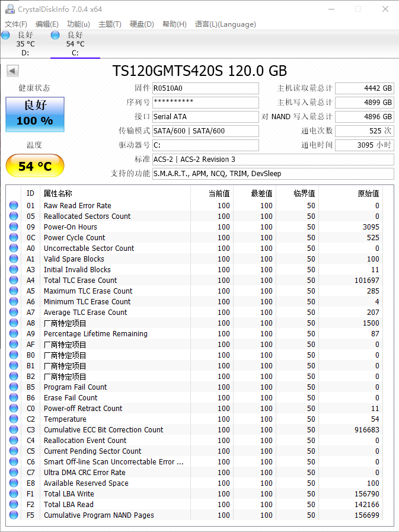
Task: Click the CrystalDiskInfo title bar app icon
Action: [9, 9]
